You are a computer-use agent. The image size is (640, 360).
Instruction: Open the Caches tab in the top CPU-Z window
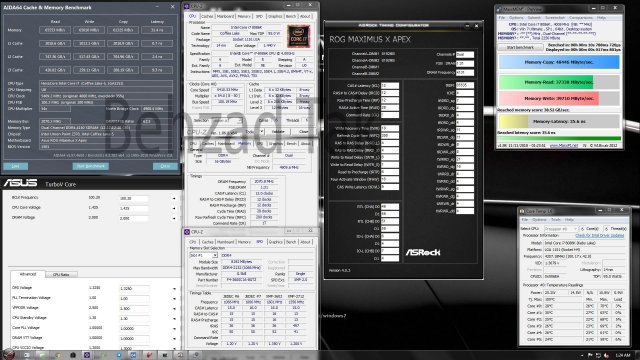207,16
